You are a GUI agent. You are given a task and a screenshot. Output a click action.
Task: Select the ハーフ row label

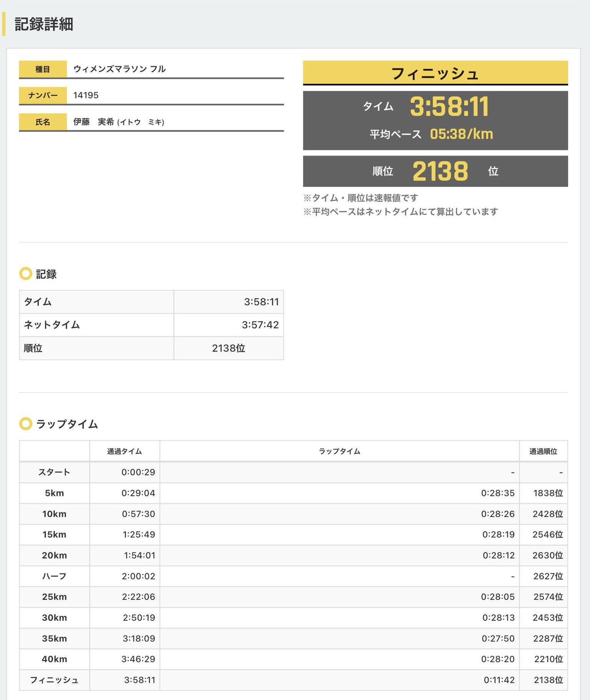54,576
